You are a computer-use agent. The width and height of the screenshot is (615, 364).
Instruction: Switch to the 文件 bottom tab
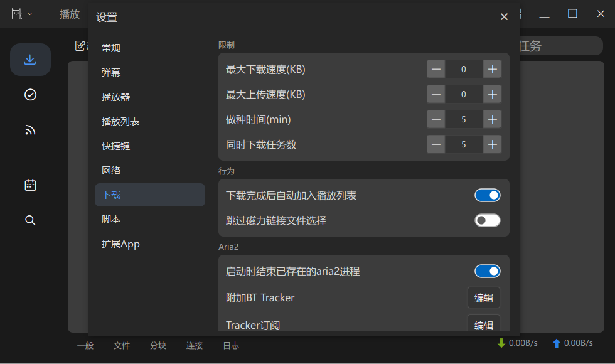point(122,346)
